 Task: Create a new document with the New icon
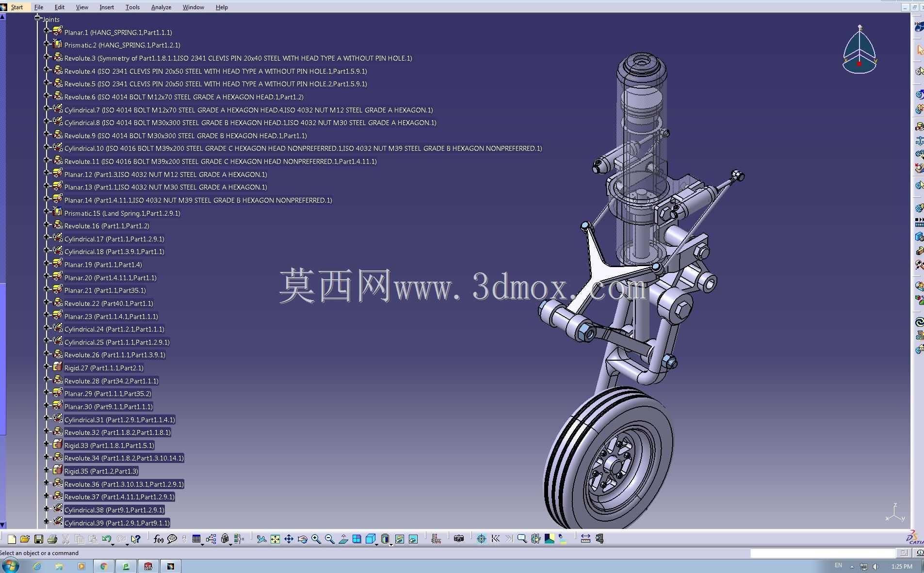tap(12, 539)
